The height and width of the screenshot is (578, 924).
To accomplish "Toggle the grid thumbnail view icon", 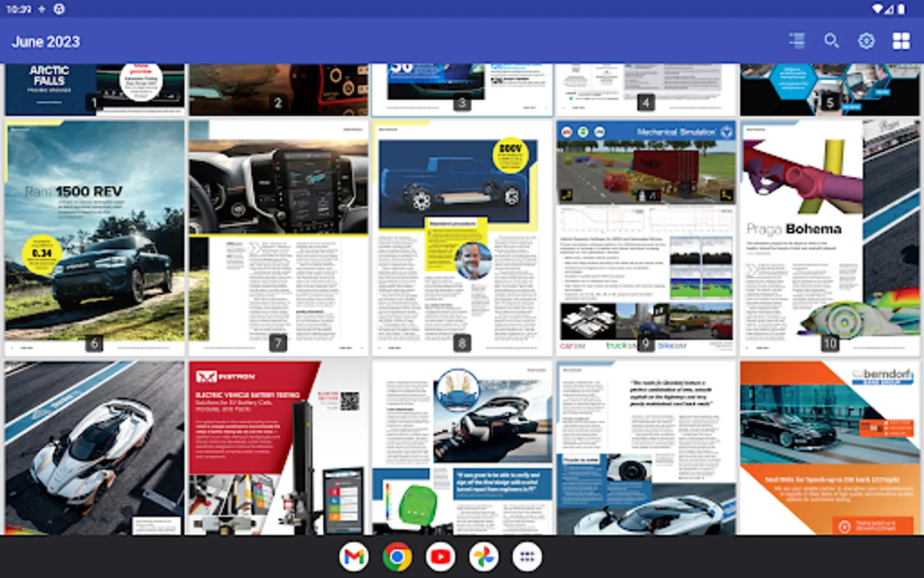I will coord(901,41).
